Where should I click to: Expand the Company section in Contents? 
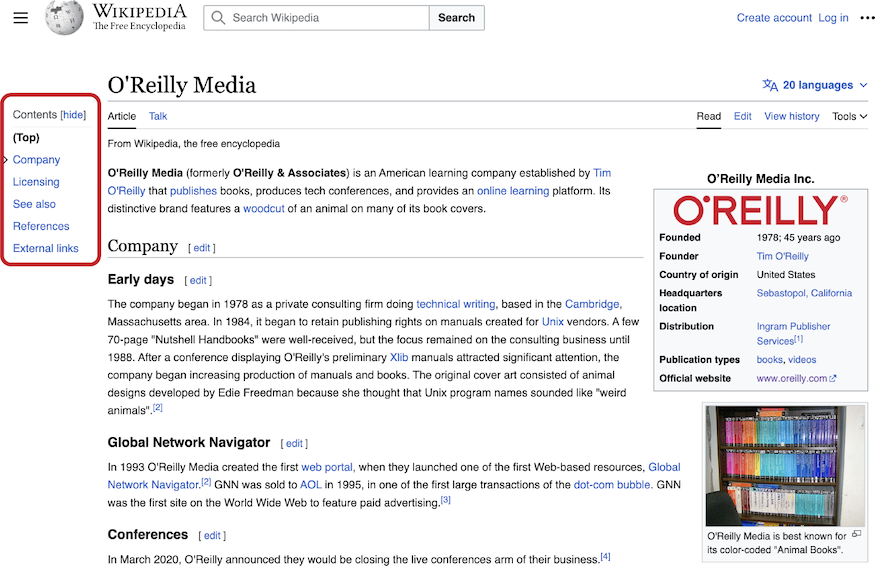click(5, 160)
